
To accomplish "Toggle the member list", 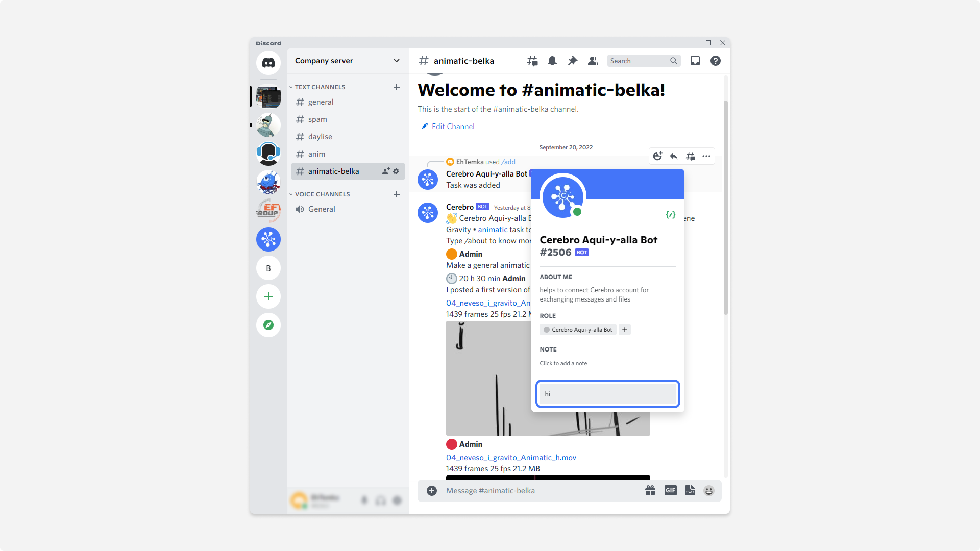I will (593, 61).
